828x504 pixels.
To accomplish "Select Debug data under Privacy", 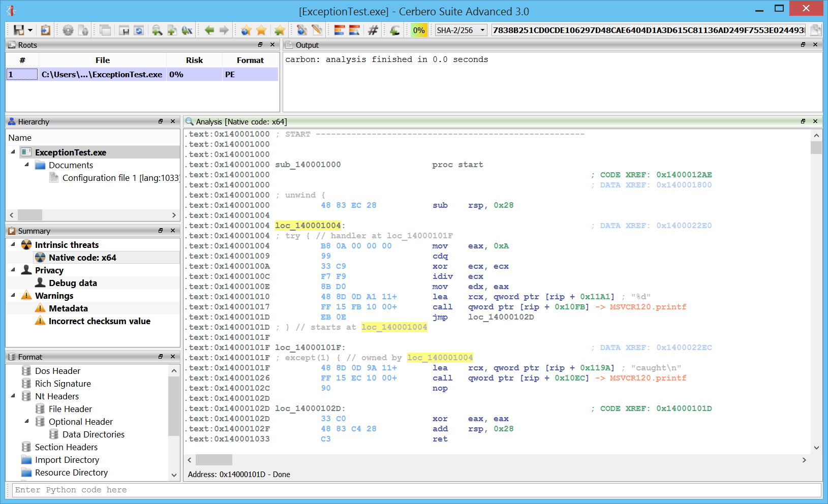I will coord(73,283).
